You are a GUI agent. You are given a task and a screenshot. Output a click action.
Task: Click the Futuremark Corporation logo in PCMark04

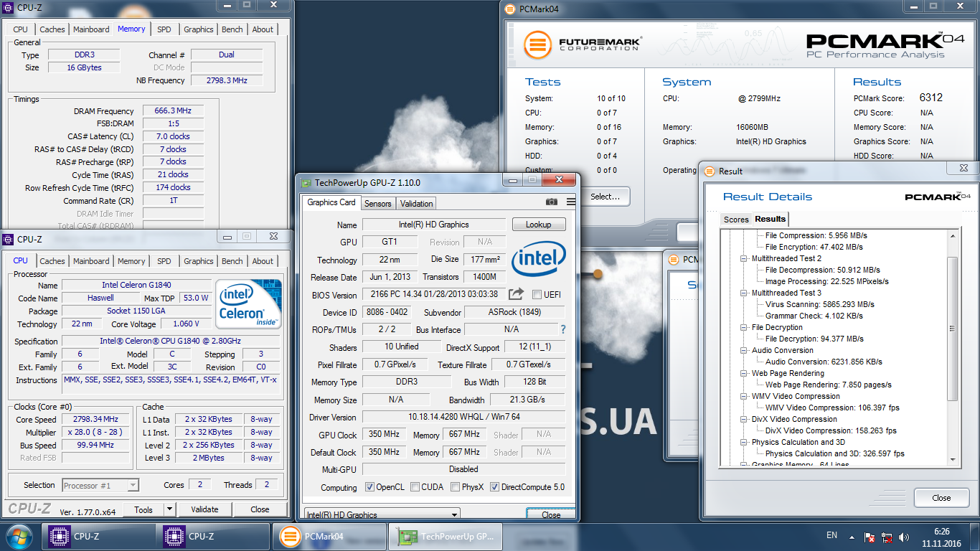[581, 44]
